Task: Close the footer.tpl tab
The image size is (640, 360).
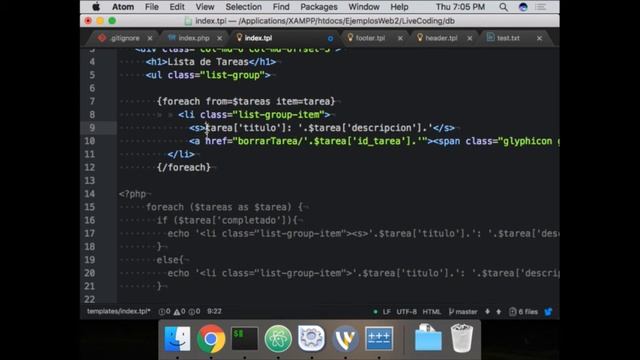Action: pos(400,38)
